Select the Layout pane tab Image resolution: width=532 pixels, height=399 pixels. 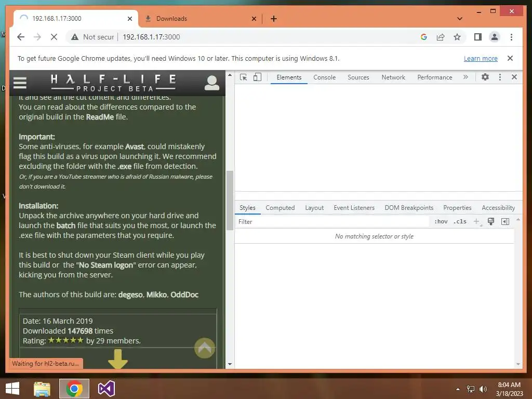(x=314, y=208)
